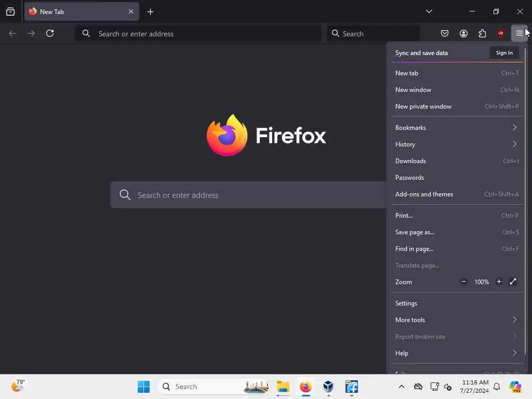
Task: Open the Windows Start button
Action: click(x=143, y=387)
